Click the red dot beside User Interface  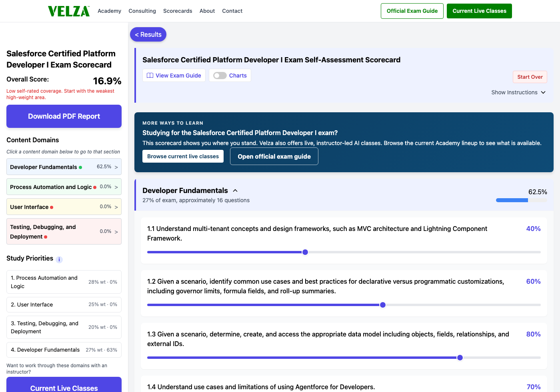[52, 207]
